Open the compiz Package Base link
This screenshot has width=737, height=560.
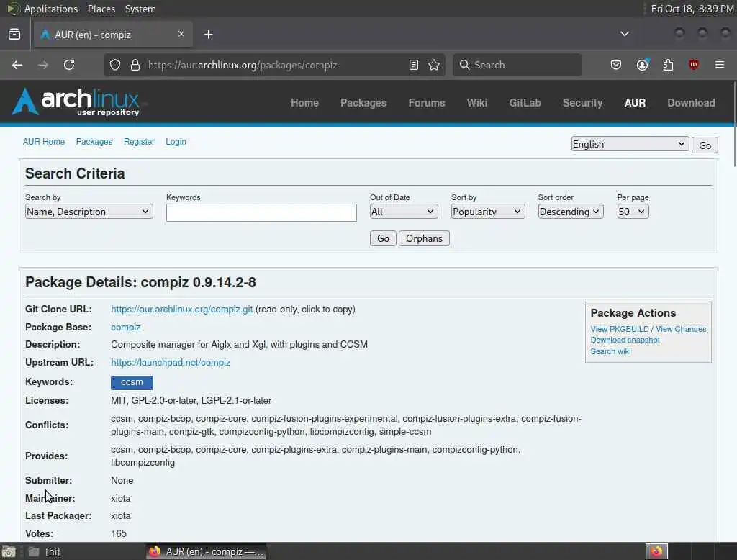[x=125, y=327]
